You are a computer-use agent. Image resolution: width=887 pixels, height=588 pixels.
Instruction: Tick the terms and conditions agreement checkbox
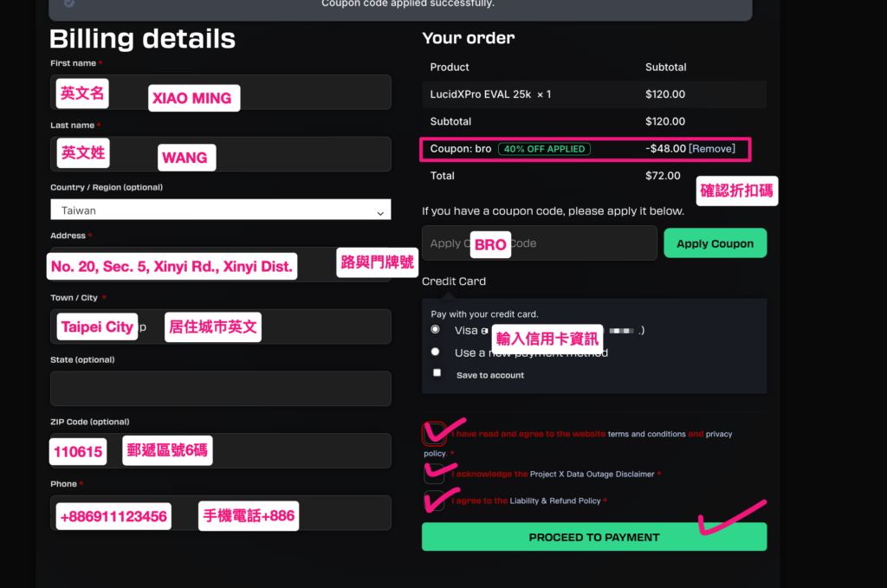(x=434, y=433)
